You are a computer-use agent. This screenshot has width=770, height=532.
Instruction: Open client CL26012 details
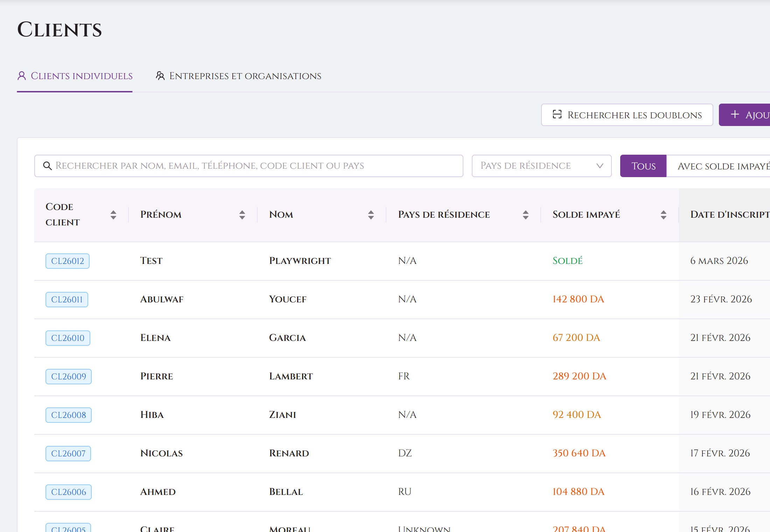click(67, 261)
